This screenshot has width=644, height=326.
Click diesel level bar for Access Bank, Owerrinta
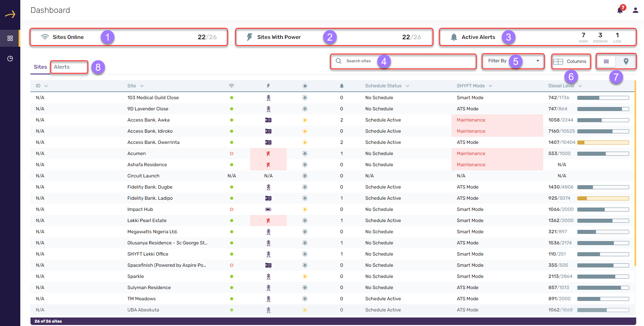click(x=603, y=143)
